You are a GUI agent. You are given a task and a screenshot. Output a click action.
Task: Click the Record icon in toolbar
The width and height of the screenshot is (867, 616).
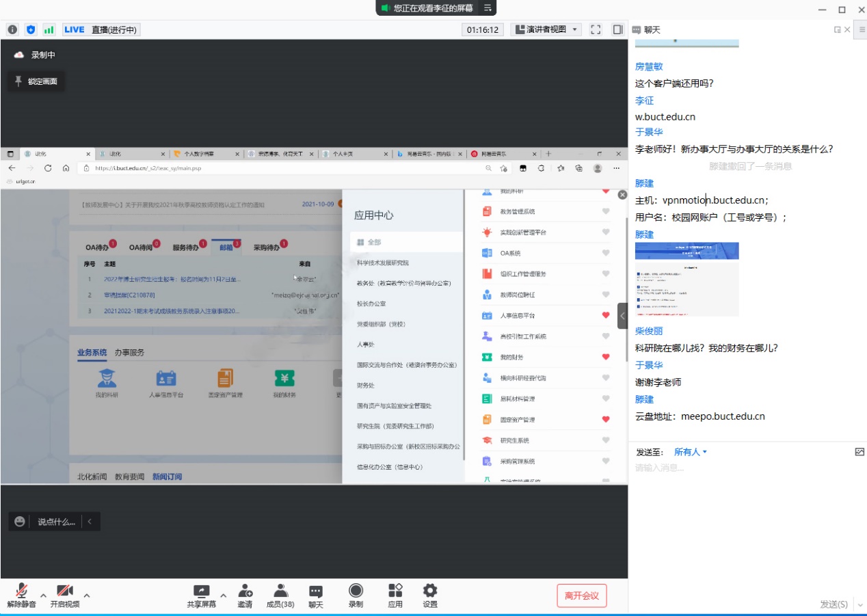coord(356,595)
